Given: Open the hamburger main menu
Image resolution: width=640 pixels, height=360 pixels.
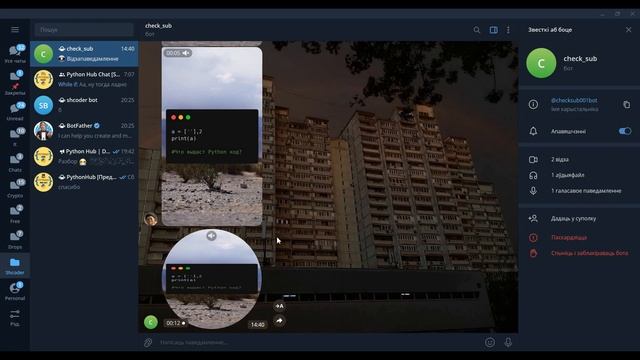Looking at the screenshot, I should 15,29.
